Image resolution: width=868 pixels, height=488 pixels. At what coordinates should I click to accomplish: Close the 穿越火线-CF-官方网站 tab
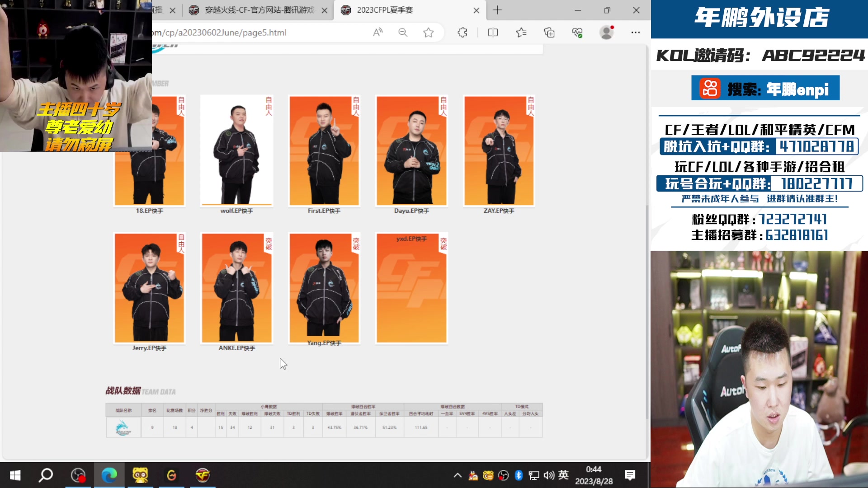(x=324, y=10)
